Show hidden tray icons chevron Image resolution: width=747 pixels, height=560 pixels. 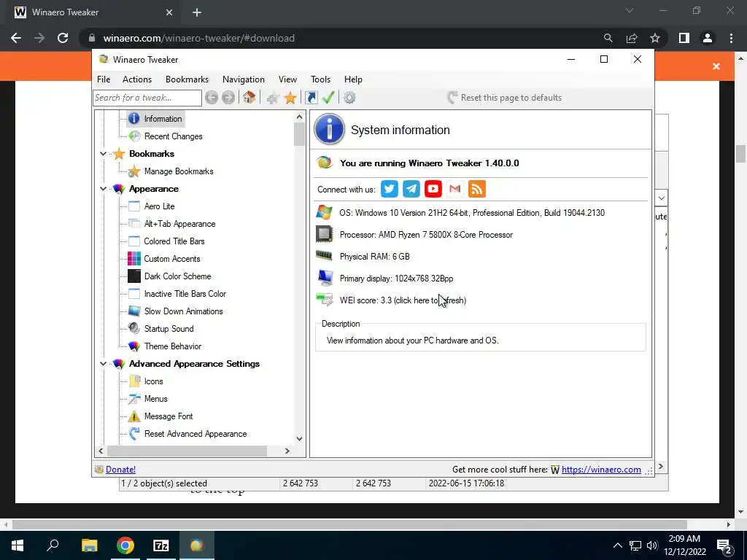pyautogui.click(x=617, y=545)
